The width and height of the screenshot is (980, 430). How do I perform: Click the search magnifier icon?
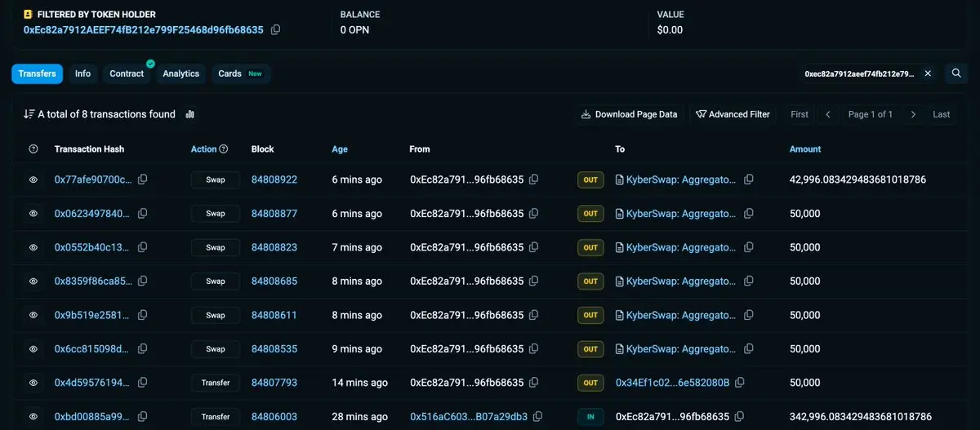point(956,73)
